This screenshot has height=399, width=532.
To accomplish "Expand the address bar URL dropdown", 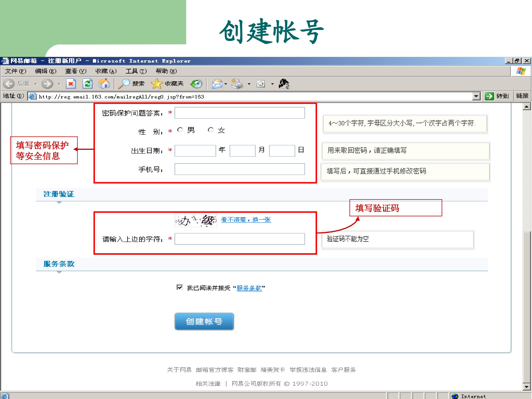I will [476, 96].
